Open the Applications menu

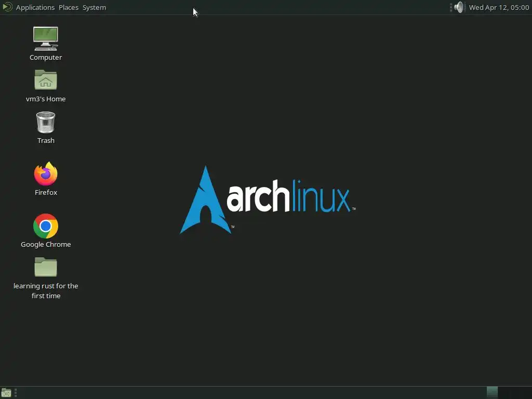pos(35,7)
